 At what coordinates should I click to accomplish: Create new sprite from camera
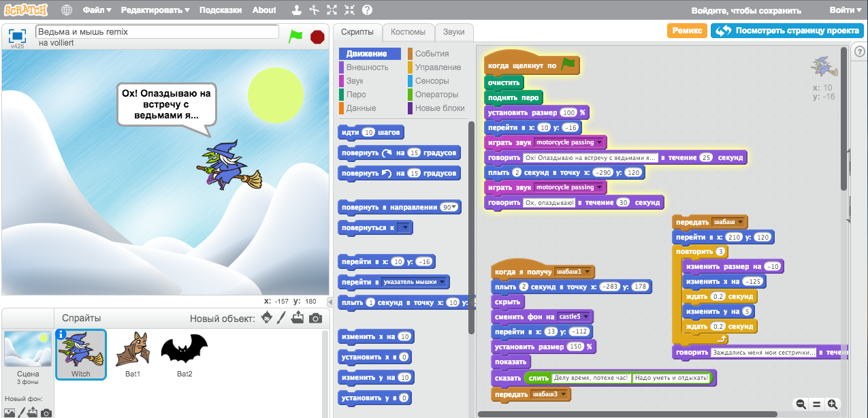pyautogui.click(x=315, y=318)
